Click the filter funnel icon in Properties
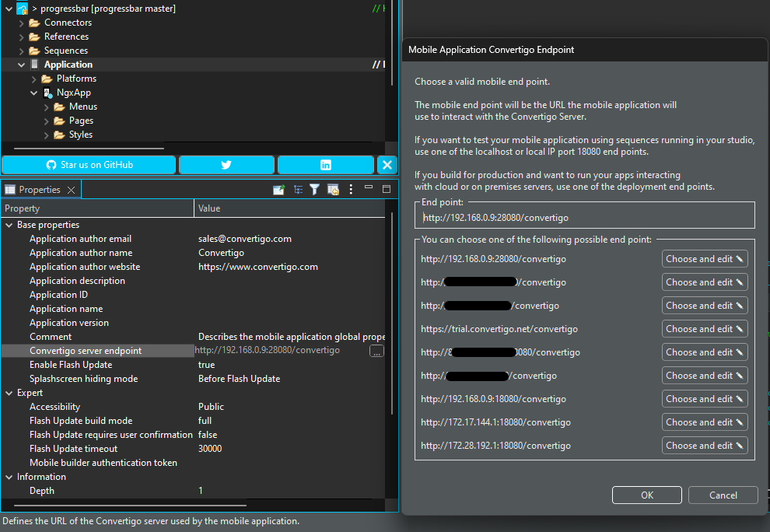 (315, 190)
